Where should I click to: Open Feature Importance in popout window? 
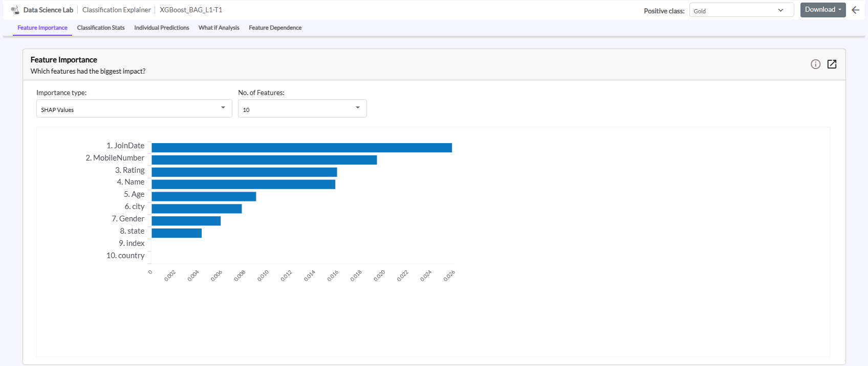point(832,64)
